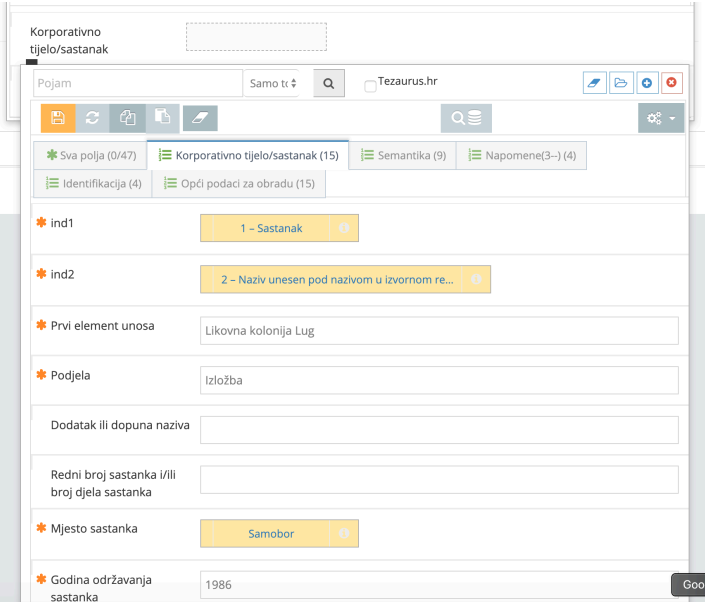Open the gears settings dropdown
Image resolution: width=705 pixels, height=602 pixels.
point(661,118)
